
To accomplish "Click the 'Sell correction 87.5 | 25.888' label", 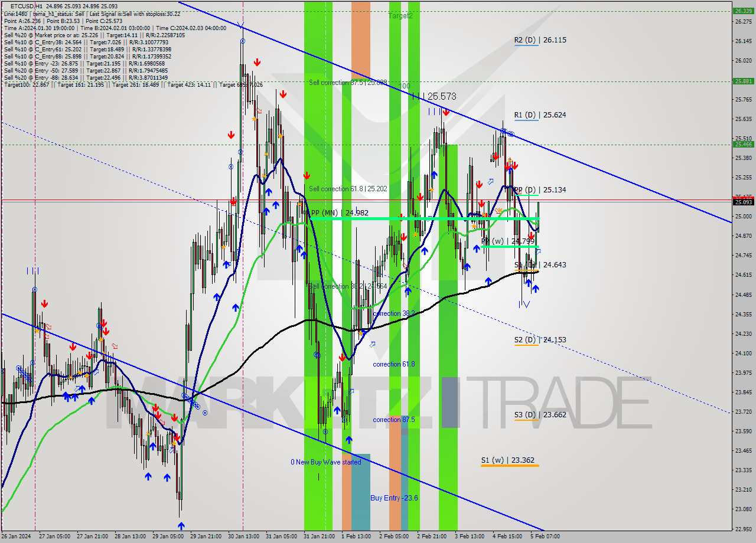I will (x=348, y=83).
